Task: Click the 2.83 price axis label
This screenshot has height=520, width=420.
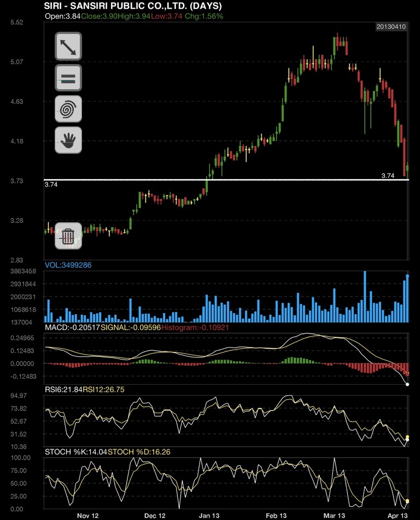Action: point(17,260)
